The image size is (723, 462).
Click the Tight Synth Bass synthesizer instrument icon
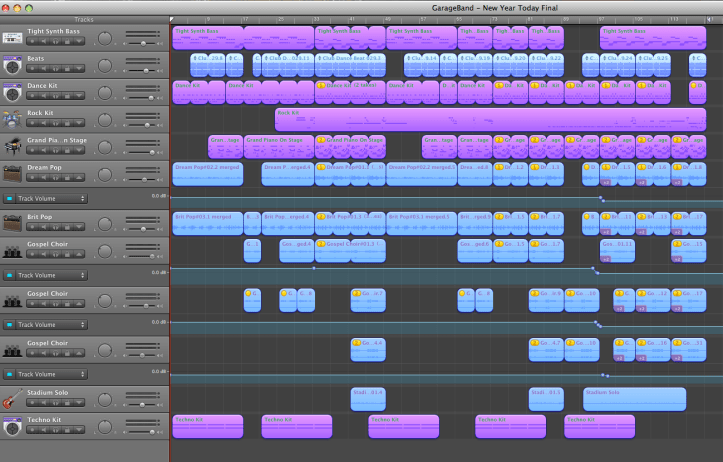[x=12, y=38]
